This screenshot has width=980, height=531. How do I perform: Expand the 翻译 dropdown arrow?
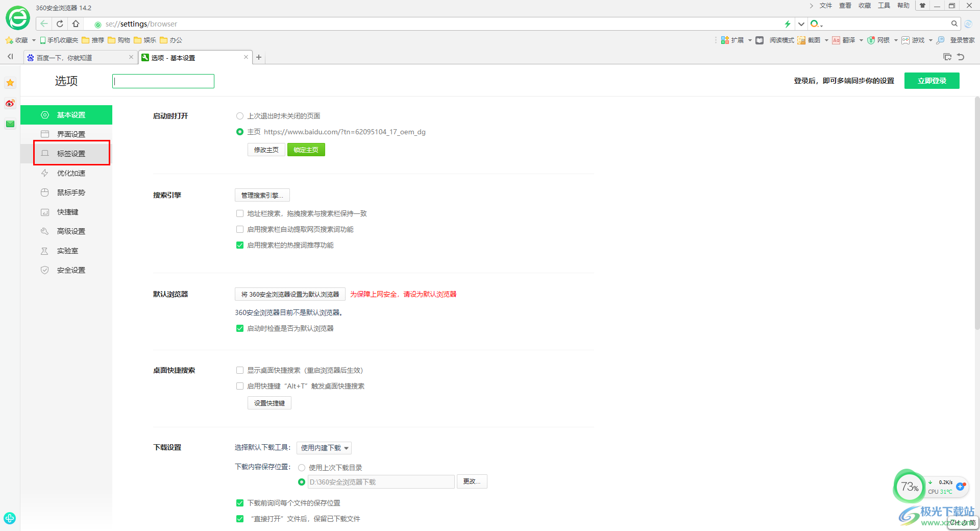[x=861, y=40]
